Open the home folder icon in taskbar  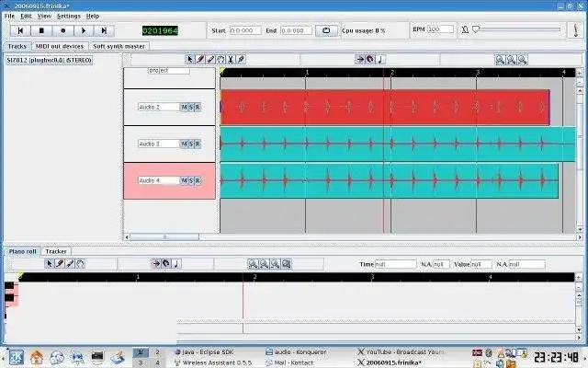coord(37,358)
